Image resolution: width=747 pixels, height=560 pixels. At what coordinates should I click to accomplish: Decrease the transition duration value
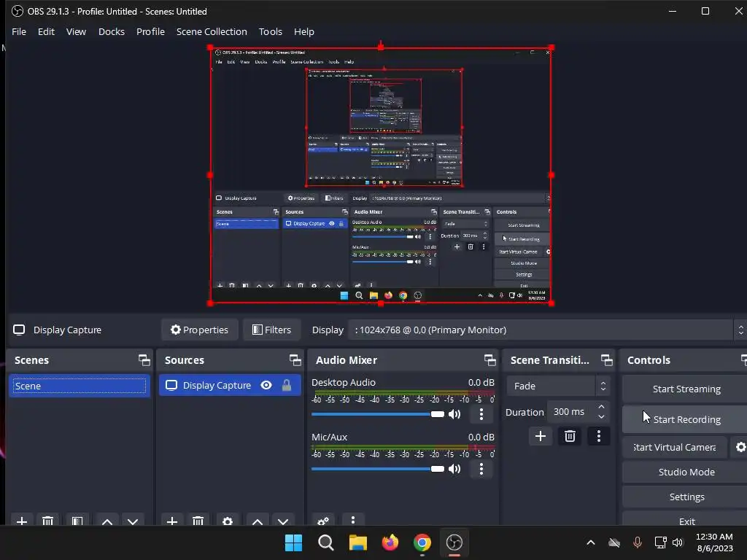(x=602, y=417)
